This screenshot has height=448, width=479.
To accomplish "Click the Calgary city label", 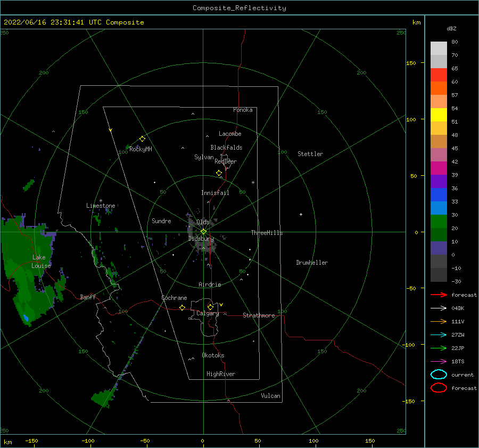I will (208, 313).
